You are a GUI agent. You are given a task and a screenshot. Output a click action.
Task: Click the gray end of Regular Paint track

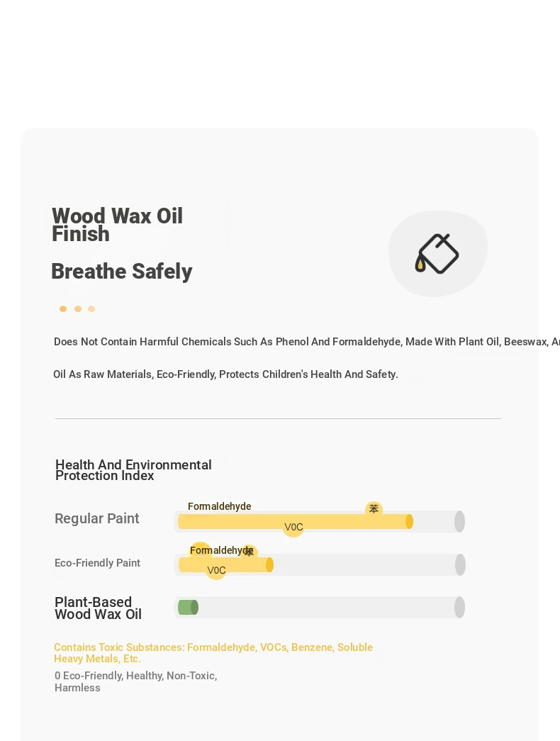(x=459, y=522)
